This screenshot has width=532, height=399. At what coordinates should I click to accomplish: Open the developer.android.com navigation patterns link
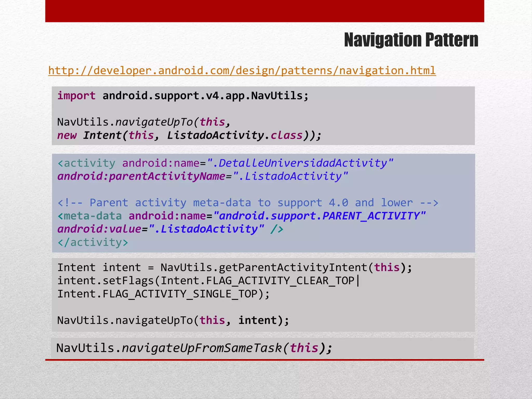[242, 71]
